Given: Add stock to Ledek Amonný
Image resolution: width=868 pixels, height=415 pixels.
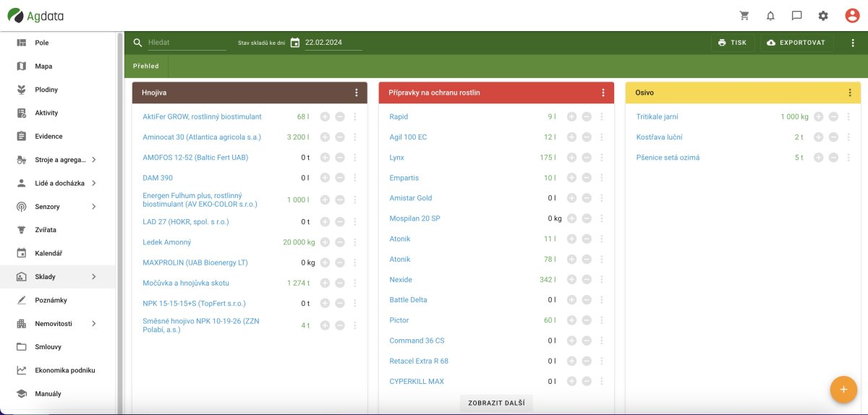Looking at the screenshot, I should (x=324, y=242).
